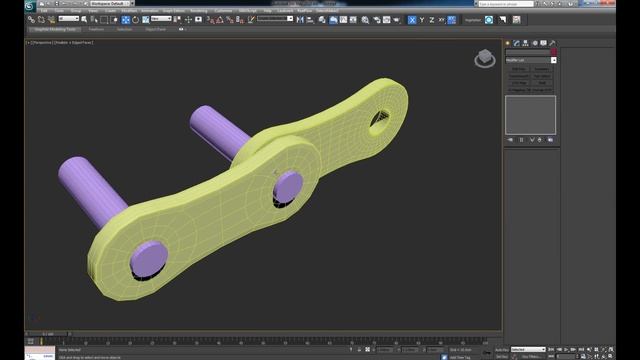Image resolution: width=640 pixels, height=360 pixels.
Task: Switch to the Object Paint ribbon tab
Action: 156,29
